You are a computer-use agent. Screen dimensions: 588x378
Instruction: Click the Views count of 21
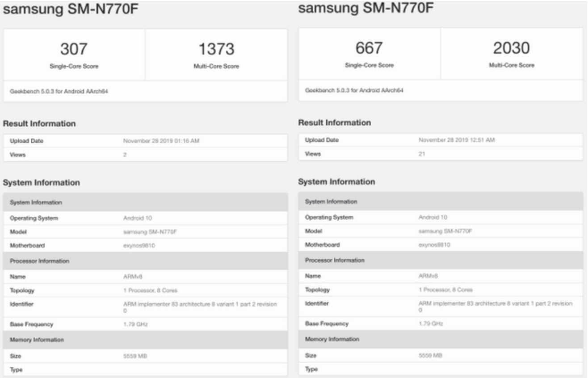[x=421, y=154]
